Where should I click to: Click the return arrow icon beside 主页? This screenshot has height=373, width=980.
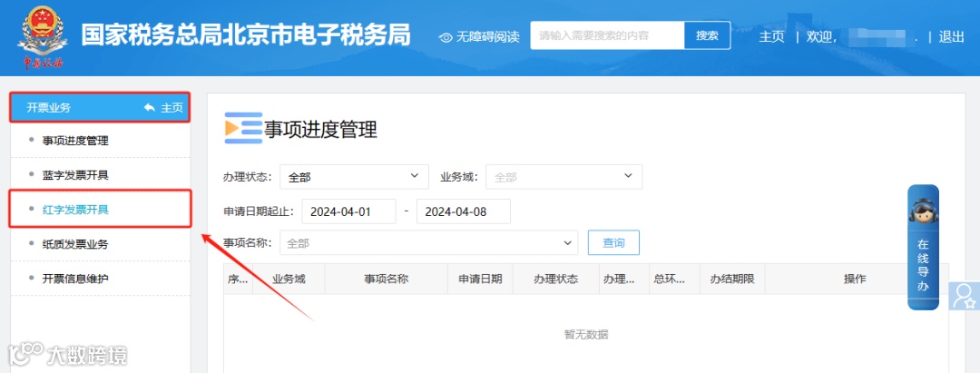(150, 107)
